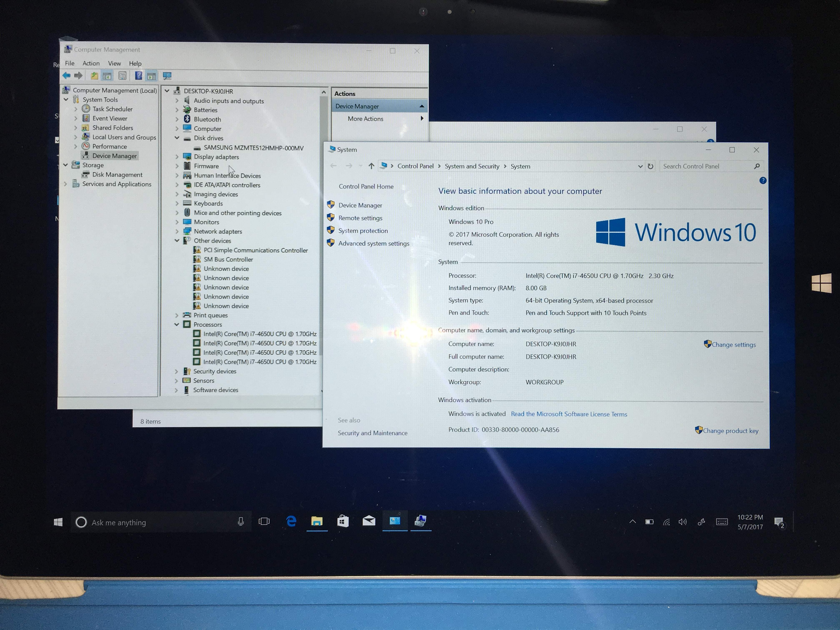Image resolution: width=840 pixels, height=630 pixels.
Task: Open the File menu in Computer Management
Action: coord(70,63)
